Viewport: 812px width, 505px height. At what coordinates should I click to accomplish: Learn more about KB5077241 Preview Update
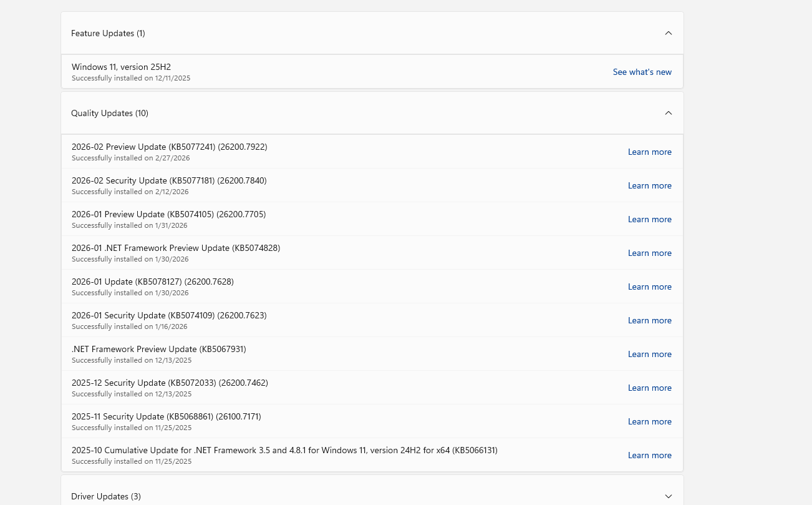click(650, 152)
